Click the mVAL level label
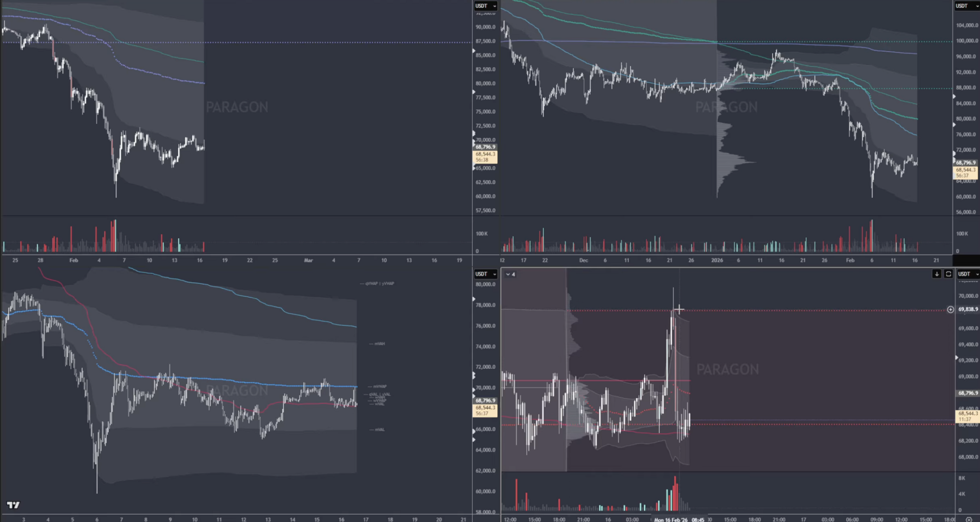The width and height of the screenshot is (980, 522). coord(379,430)
